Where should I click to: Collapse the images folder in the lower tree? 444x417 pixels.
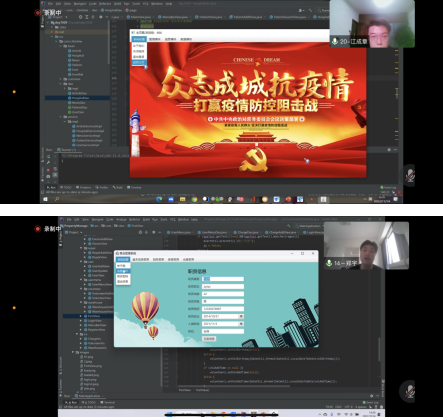[x=73, y=352]
